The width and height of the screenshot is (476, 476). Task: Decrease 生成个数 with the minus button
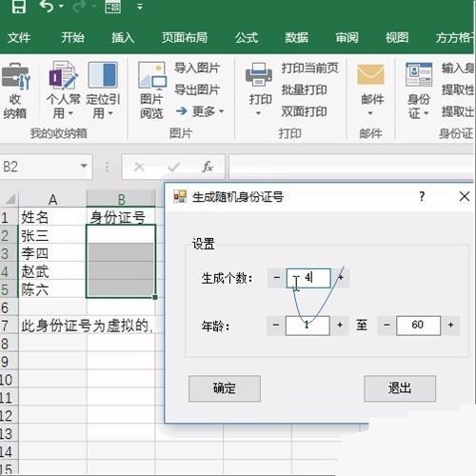pos(277,278)
